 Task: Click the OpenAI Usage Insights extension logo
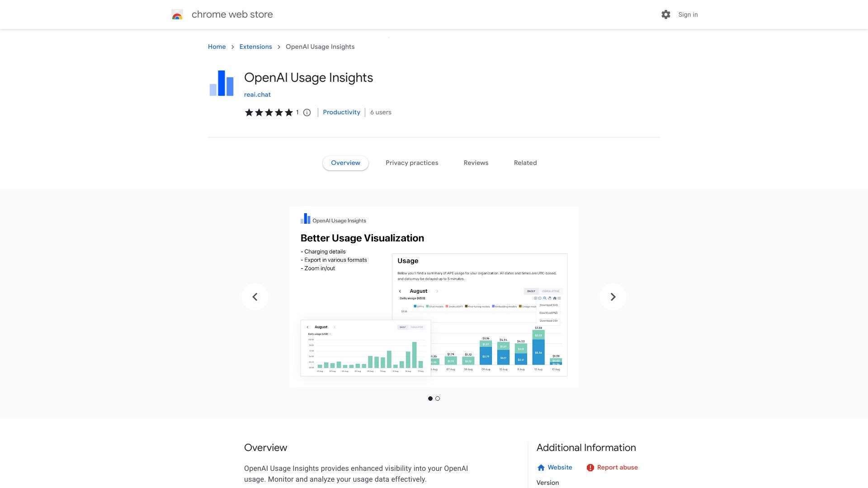pos(221,83)
